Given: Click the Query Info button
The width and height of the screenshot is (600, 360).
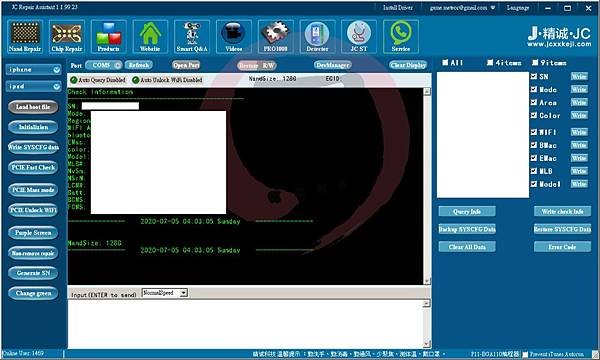Looking at the screenshot, I should click(467, 212).
